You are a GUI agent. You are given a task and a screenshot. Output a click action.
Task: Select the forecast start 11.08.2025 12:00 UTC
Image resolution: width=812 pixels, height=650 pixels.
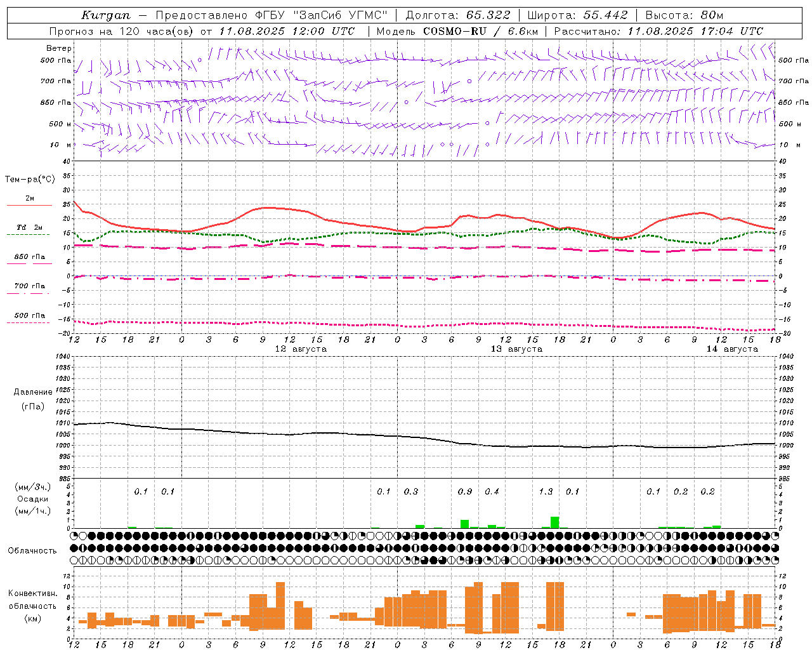[287, 31]
